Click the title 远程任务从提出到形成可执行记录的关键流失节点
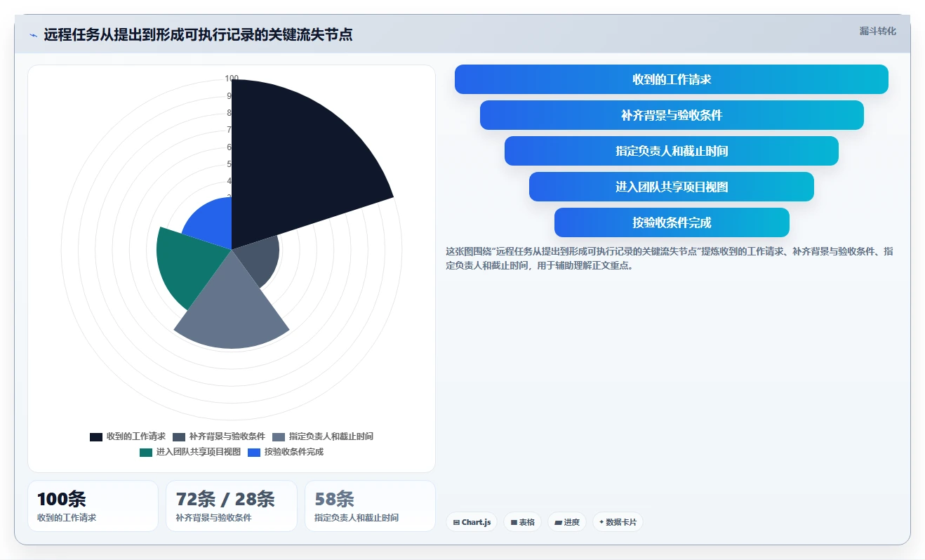This screenshot has height=560, width=925. coord(198,34)
